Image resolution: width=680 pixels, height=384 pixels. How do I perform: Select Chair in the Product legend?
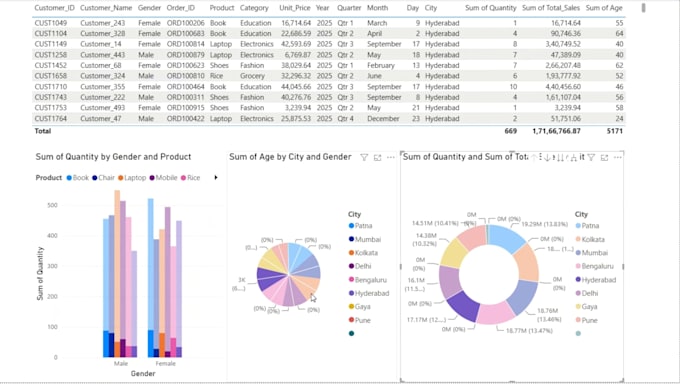[x=103, y=177]
